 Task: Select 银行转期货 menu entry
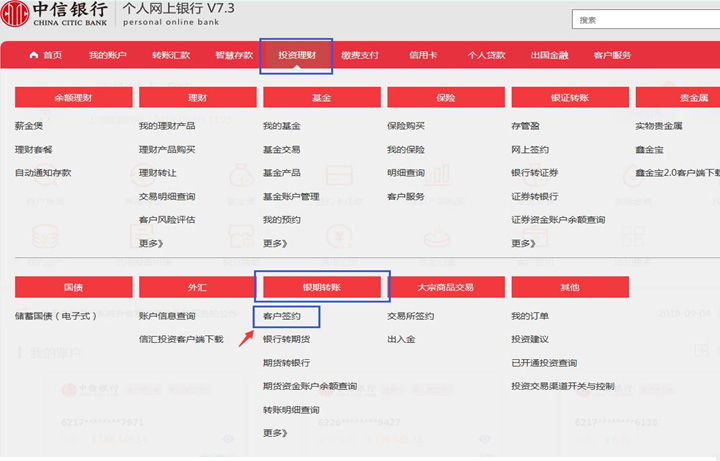(286, 339)
